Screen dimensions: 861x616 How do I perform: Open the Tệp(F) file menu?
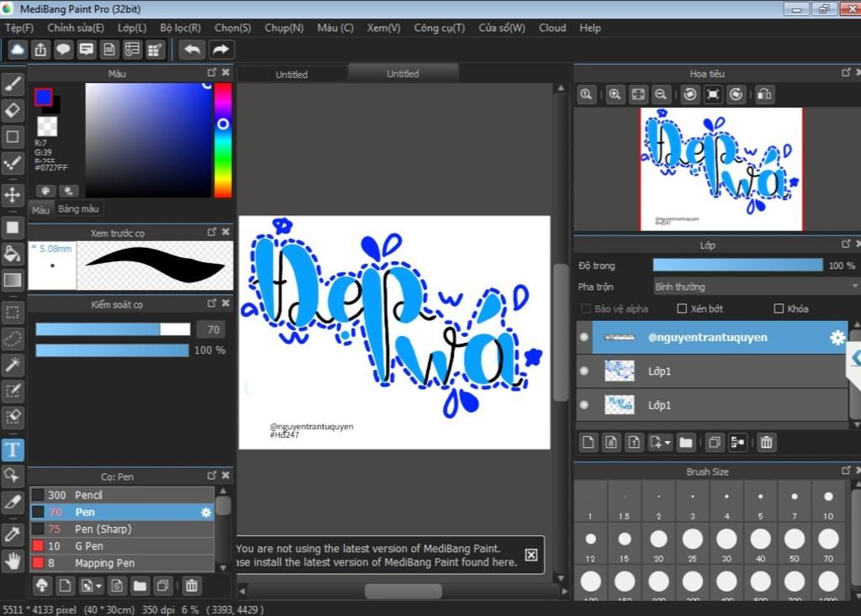(x=19, y=28)
